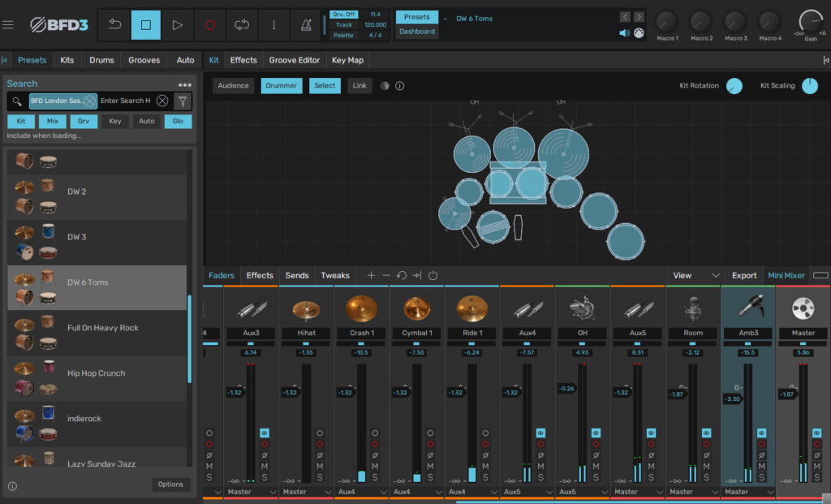Click the hamburger menu icon
Screen dimensions: 831x504
8,24
